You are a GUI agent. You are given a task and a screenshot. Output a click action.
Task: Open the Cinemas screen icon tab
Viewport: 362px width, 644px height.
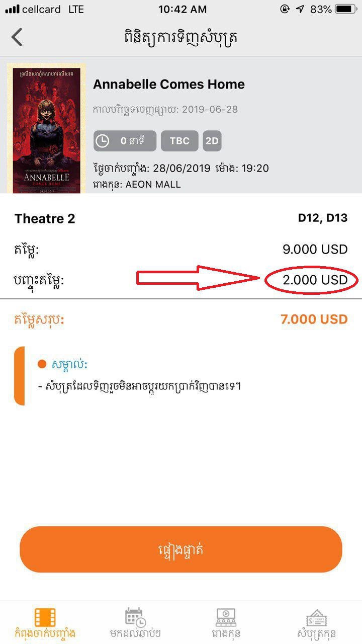(226, 617)
